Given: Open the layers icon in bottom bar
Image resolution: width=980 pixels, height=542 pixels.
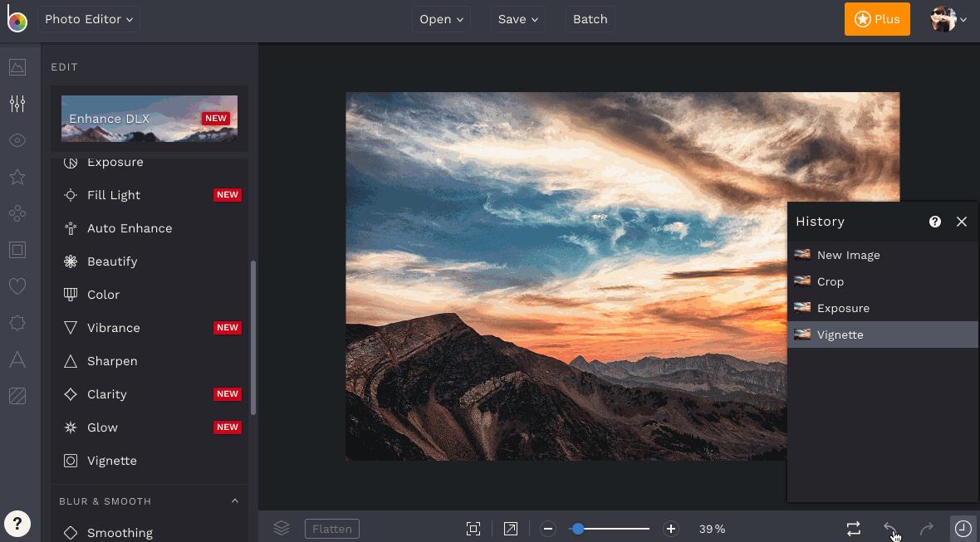Looking at the screenshot, I should pyautogui.click(x=282, y=528).
